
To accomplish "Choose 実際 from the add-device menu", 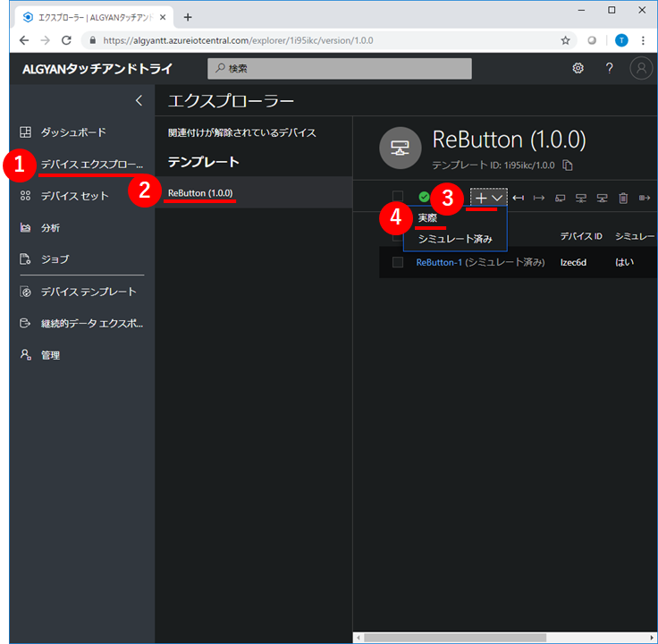I will click(427, 218).
